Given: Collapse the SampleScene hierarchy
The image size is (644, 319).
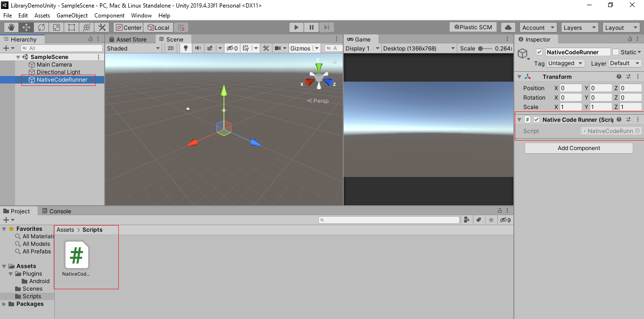Looking at the screenshot, I should [x=18, y=57].
